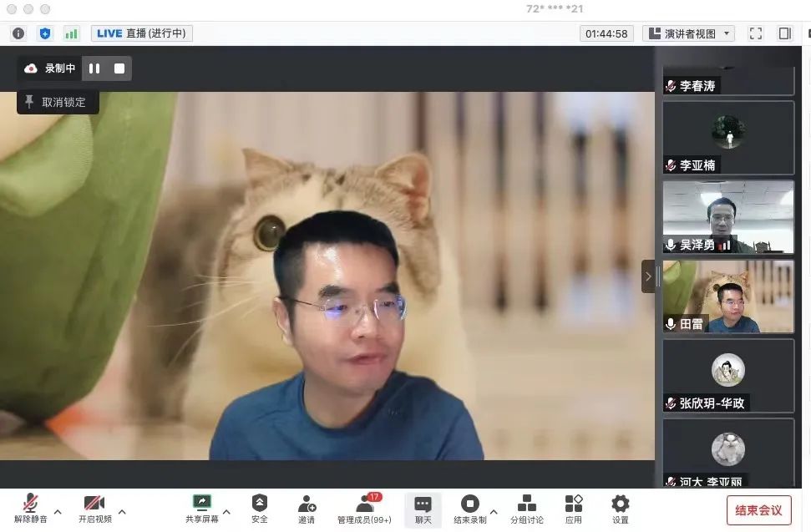Open 设置 settings
811x532 pixels.
620,508
